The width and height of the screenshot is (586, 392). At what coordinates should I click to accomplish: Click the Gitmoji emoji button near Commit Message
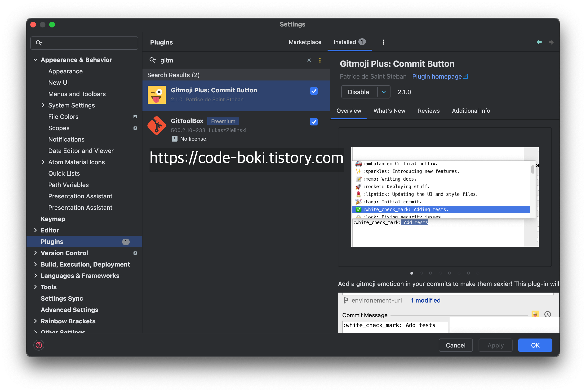point(535,314)
